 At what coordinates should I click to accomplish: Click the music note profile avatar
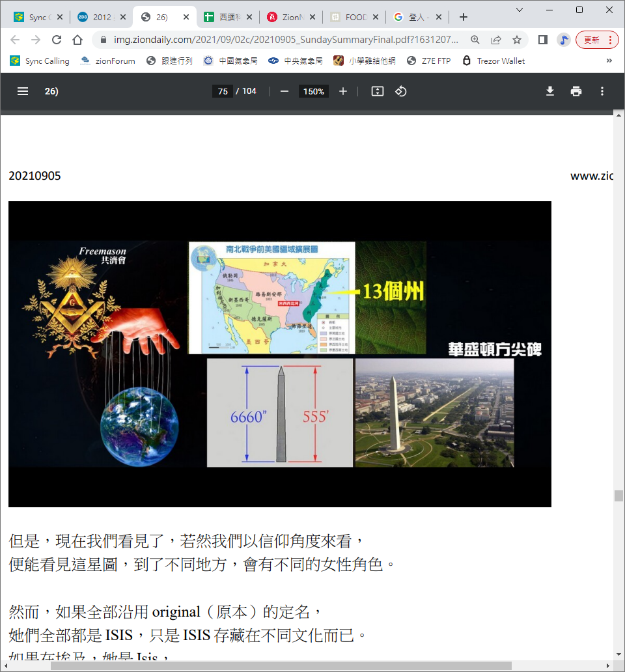564,40
